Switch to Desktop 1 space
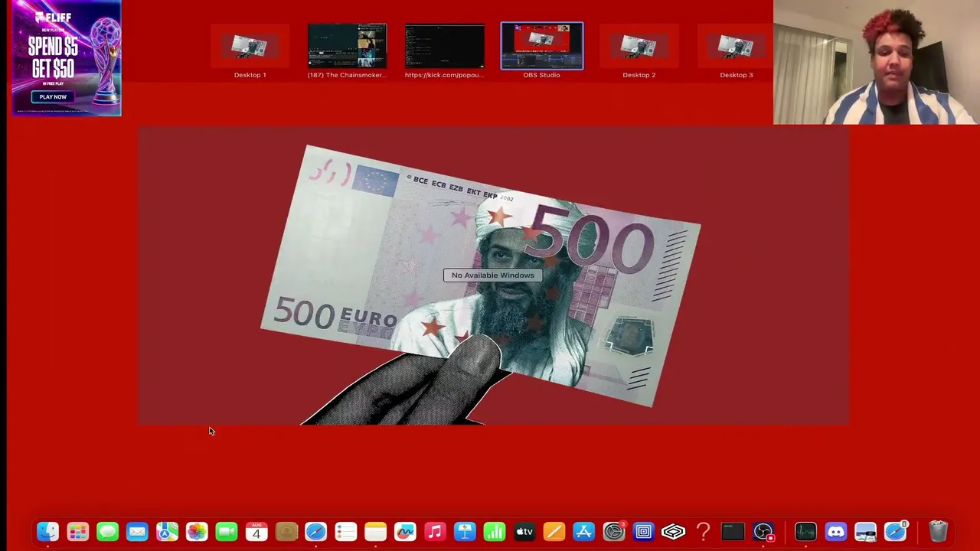The width and height of the screenshot is (980, 551). pyautogui.click(x=250, y=46)
